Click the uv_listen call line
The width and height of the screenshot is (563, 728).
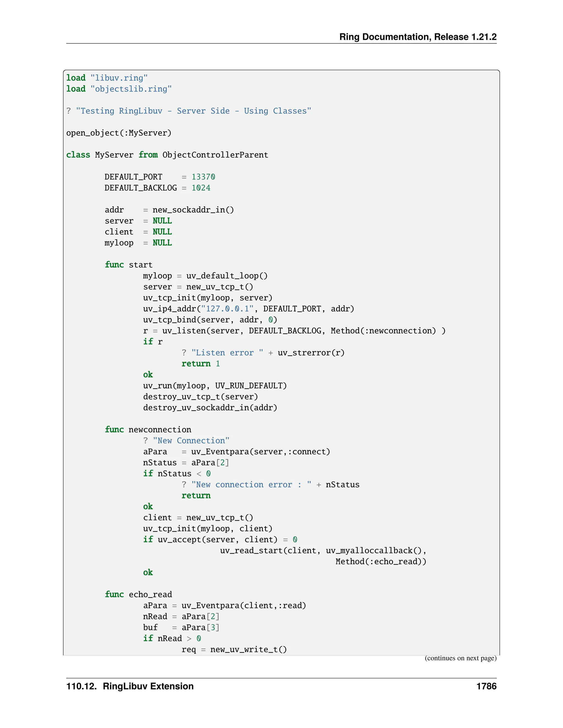(x=294, y=331)
